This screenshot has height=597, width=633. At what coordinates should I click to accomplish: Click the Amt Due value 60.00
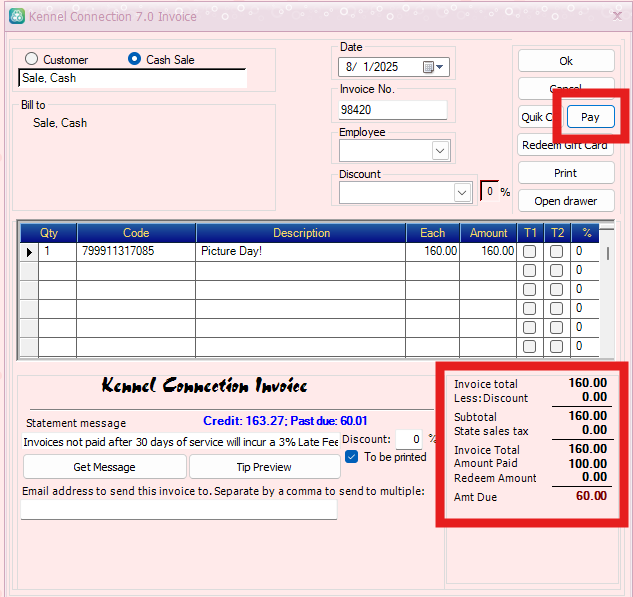click(591, 496)
